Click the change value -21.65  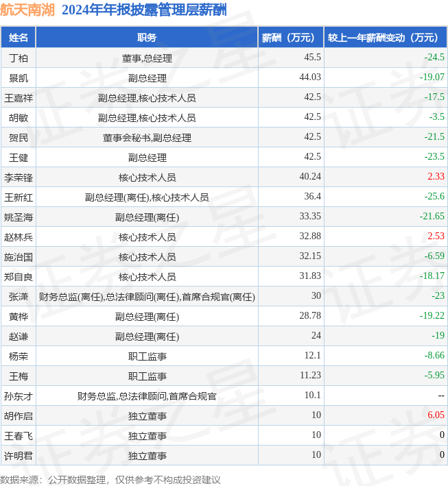point(432,216)
